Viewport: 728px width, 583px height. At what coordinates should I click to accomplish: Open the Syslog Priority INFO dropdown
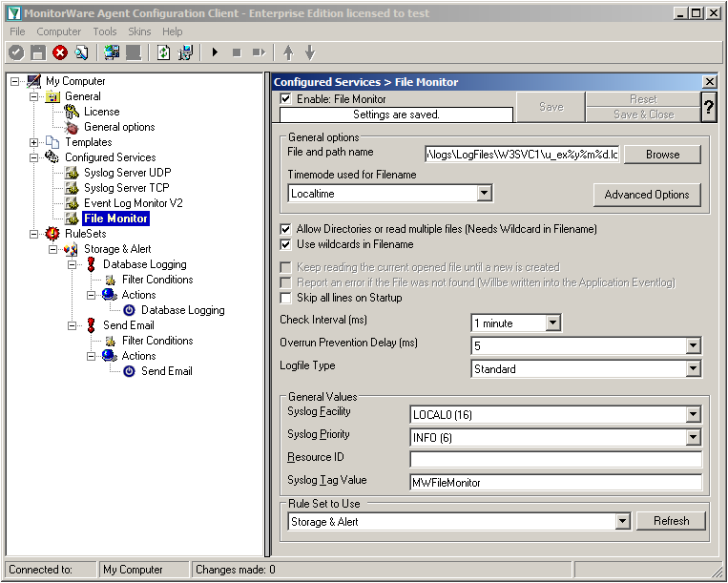[x=693, y=437]
